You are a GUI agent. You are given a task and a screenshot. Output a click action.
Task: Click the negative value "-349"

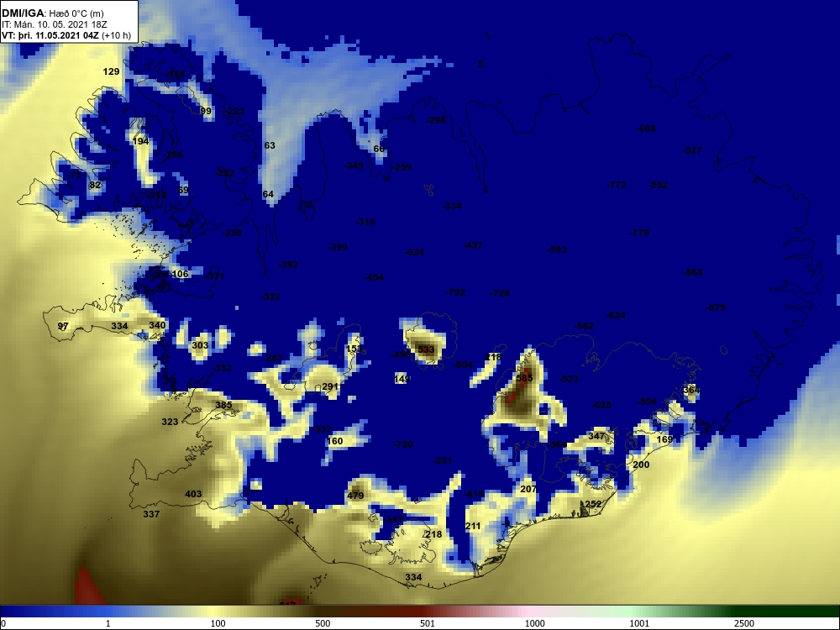coord(354,166)
